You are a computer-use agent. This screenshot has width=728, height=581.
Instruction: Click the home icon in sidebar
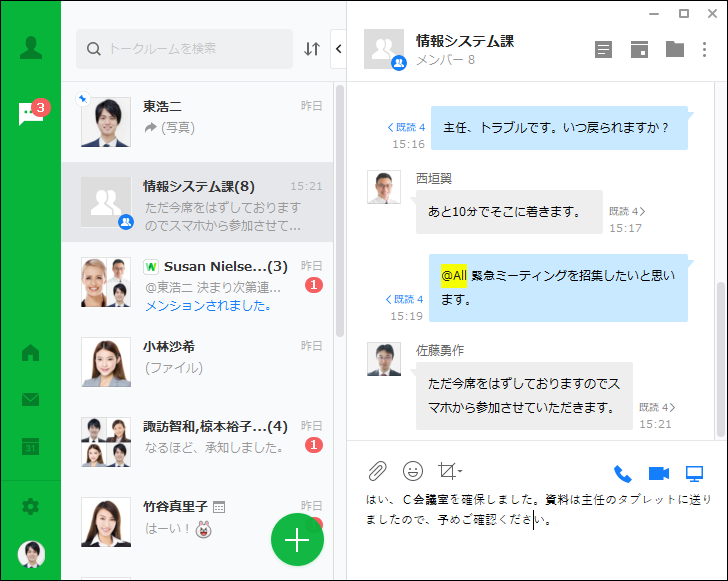click(x=30, y=353)
